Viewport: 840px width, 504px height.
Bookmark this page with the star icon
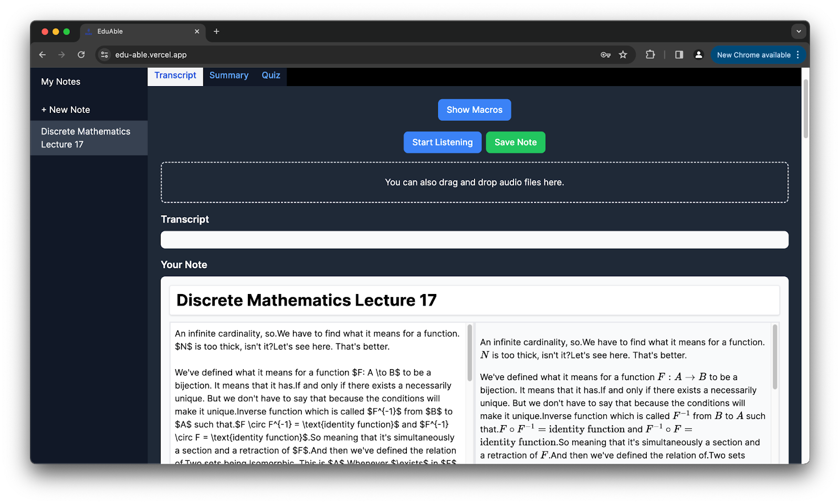point(623,55)
